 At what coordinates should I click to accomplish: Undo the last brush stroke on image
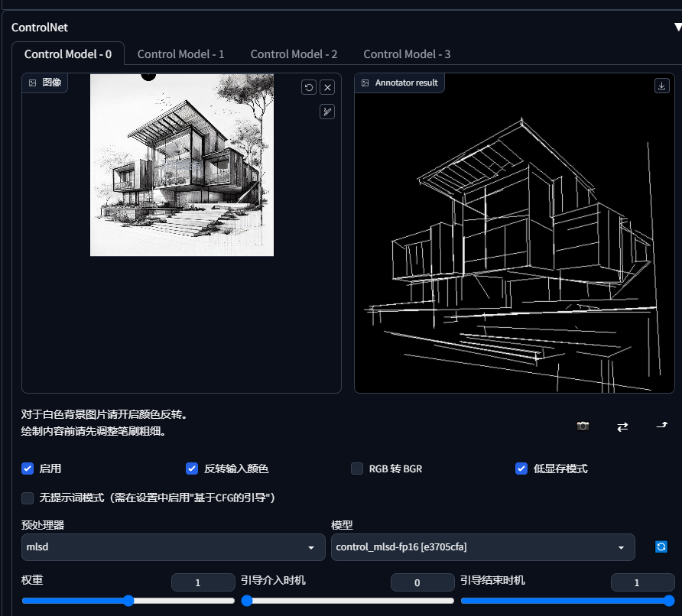[309, 87]
